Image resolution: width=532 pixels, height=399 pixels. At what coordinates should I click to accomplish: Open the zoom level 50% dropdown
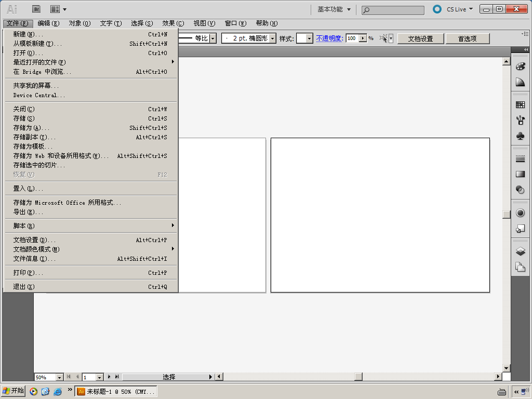click(59, 377)
